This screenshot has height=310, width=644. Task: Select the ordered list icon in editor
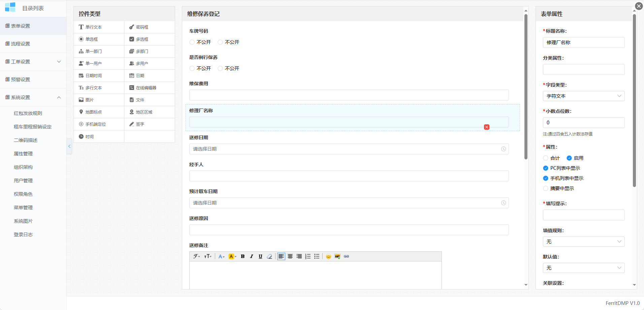[x=308, y=256]
